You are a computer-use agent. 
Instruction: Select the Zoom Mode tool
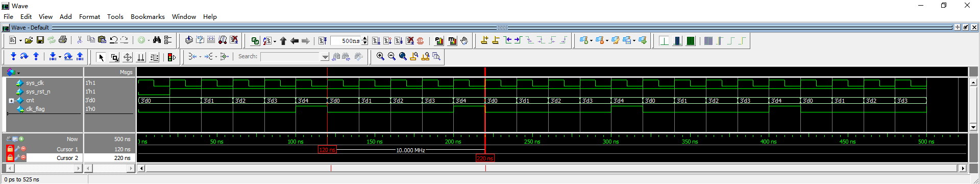114,57
